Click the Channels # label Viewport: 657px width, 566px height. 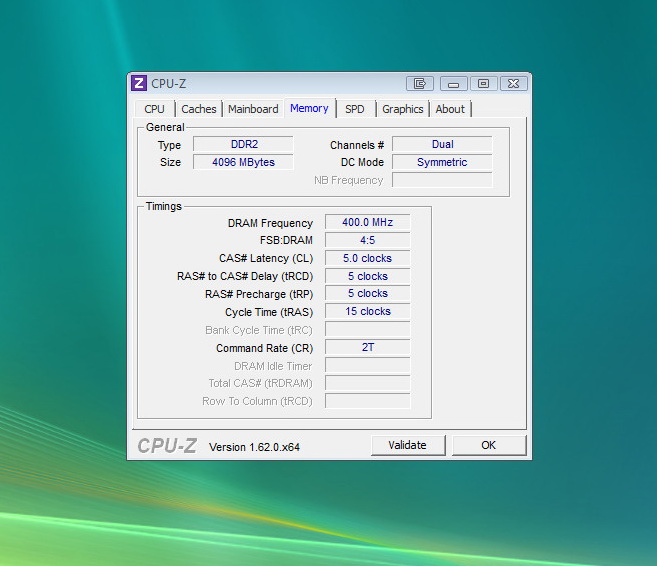click(357, 145)
